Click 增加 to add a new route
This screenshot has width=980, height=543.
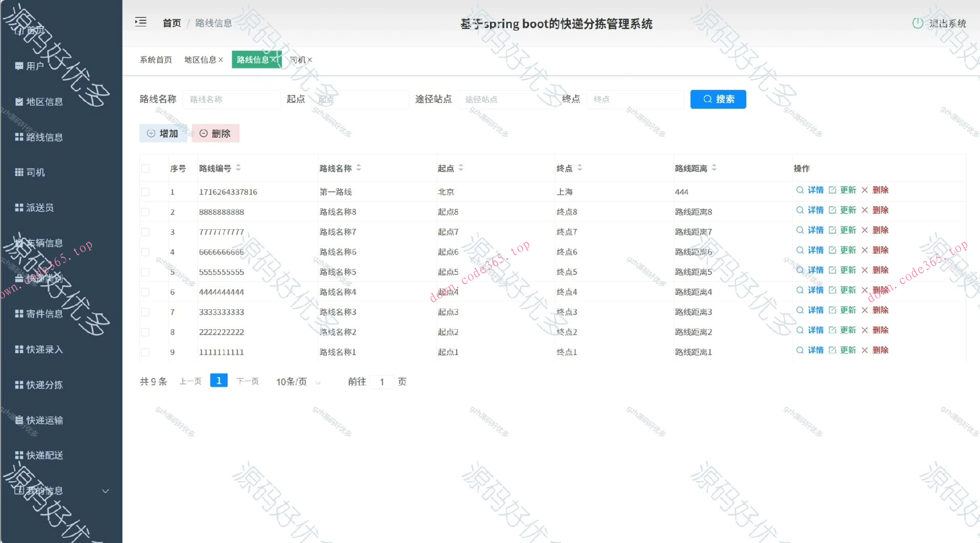[x=163, y=133]
